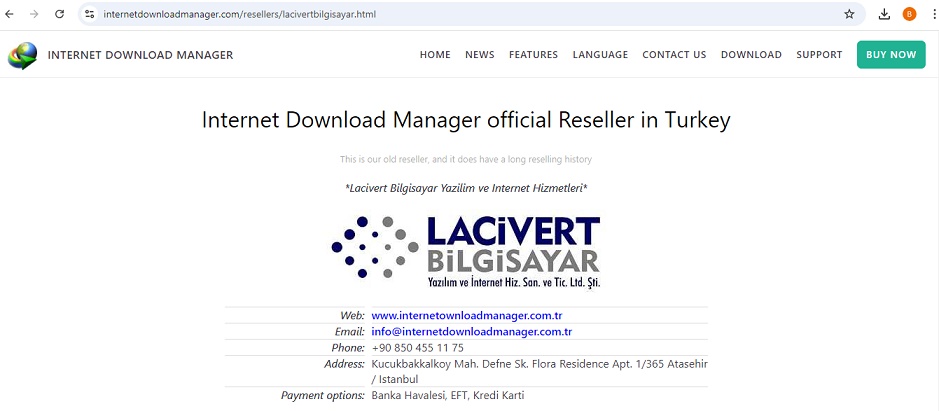This screenshot has height=411, width=939.
Task: Click the 'Address:' label
Action: pos(344,364)
